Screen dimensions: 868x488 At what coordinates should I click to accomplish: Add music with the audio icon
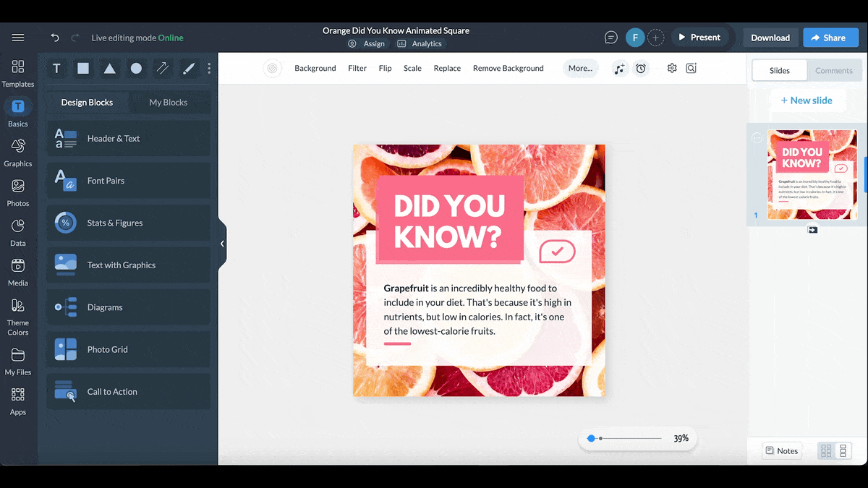pos(619,68)
